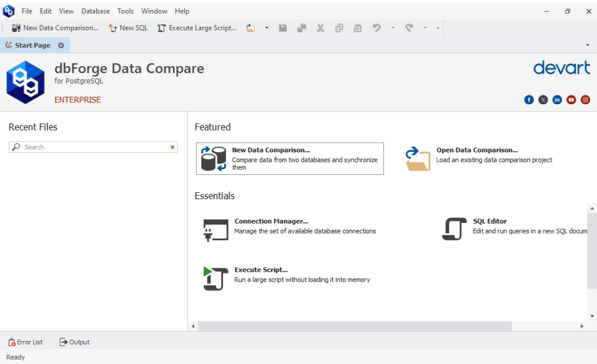The width and height of the screenshot is (597, 364).
Task: Click the 'SQL Editor' link
Action: (490, 221)
